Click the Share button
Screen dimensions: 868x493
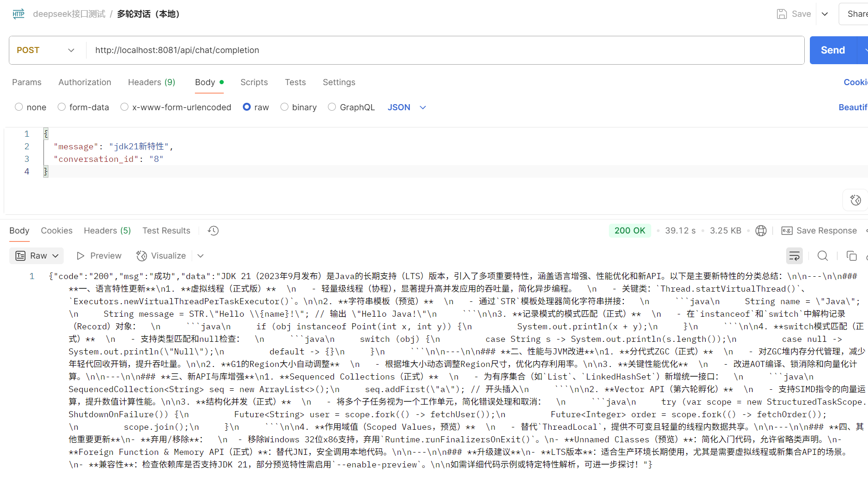tap(856, 14)
